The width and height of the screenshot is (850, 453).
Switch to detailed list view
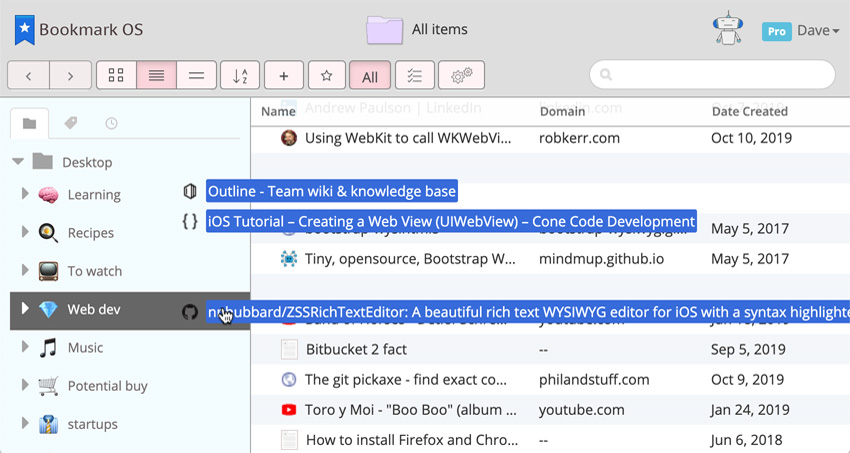pyautogui.click(x=156, y=76)
